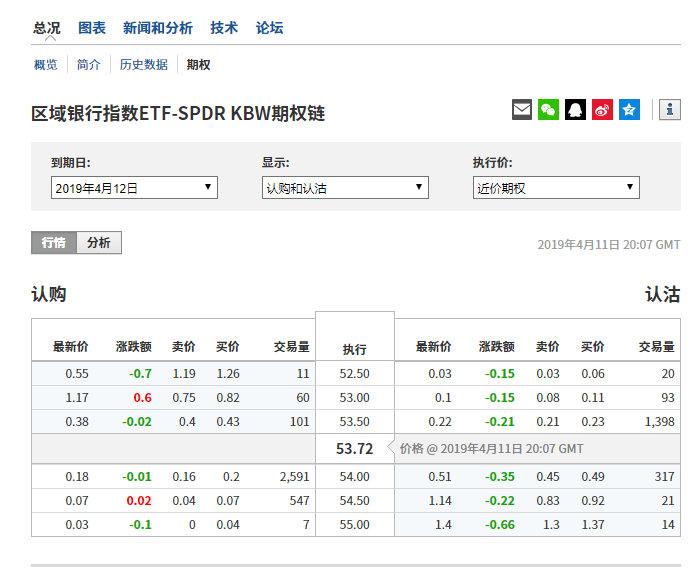Viewport: 695px width, 574px height.
Task: Click the red 0.02 change value
Action: point(139,500)
